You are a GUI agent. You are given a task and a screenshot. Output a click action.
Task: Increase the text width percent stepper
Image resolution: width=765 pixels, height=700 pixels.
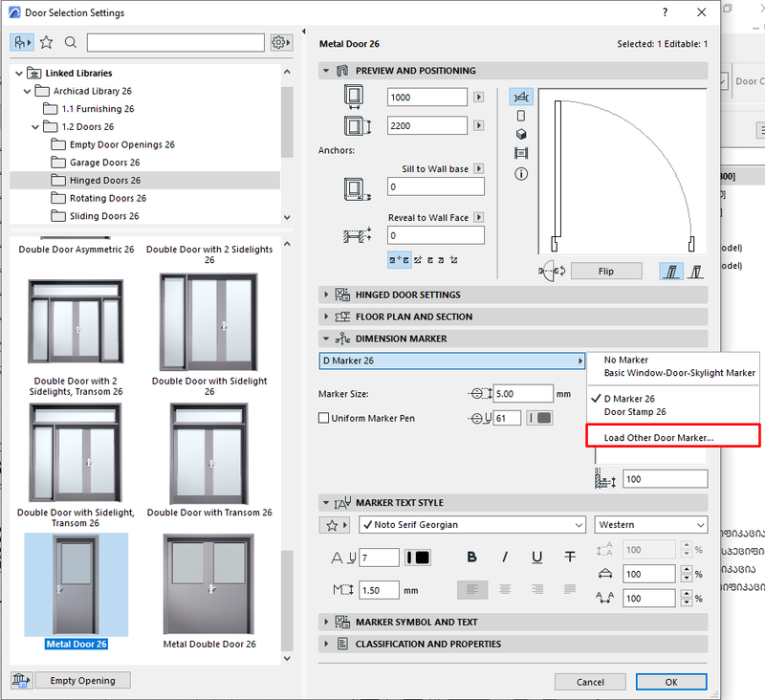click(x=687, y=570)
